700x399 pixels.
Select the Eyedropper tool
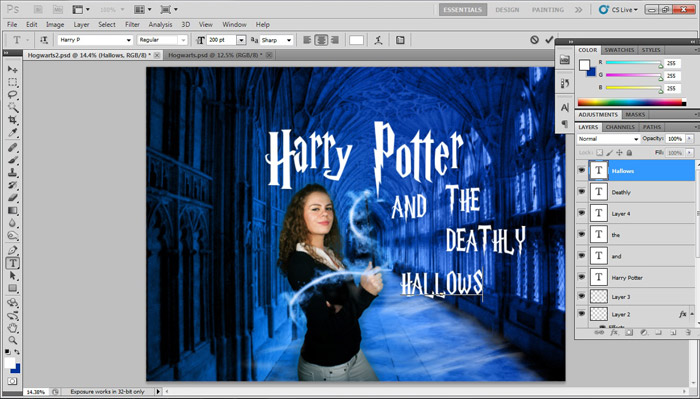(12, 133)
